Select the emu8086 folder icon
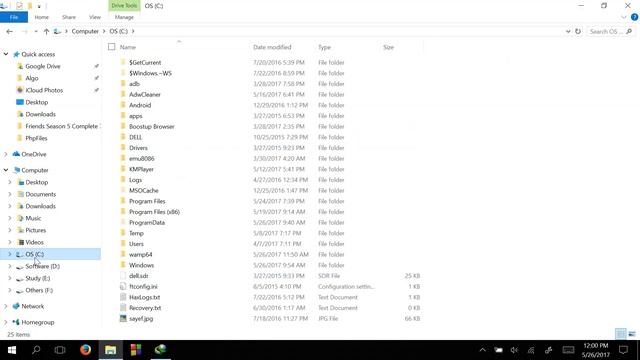 point(123,158)
